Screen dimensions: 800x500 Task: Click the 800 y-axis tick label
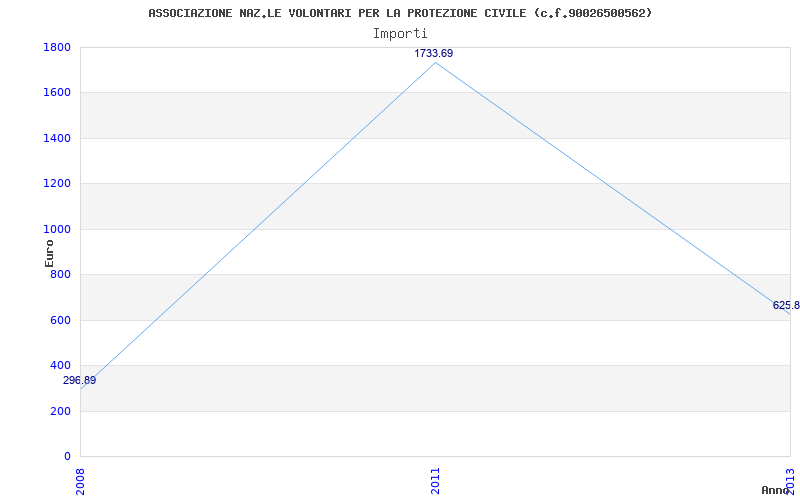click(61, 274)
